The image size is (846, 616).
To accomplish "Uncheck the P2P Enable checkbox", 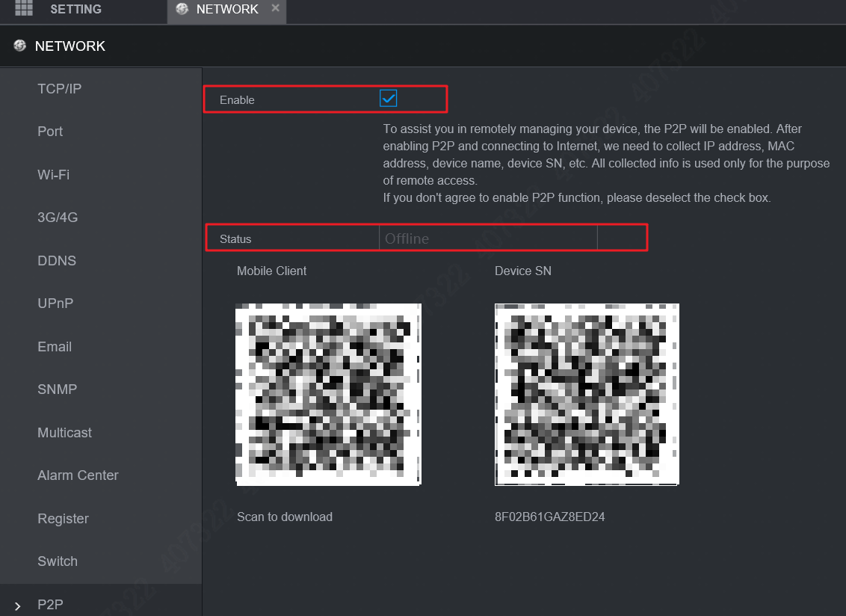I will pyautogui.click(x=388, y=99).
